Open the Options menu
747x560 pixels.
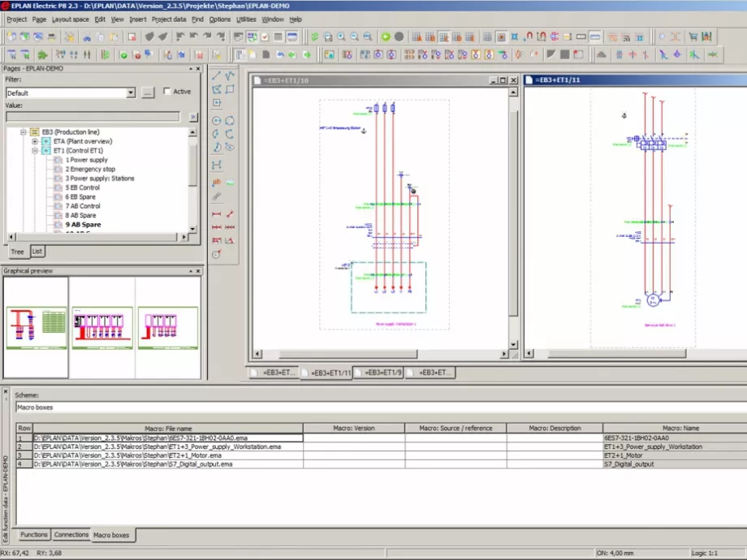click(219, 19)
